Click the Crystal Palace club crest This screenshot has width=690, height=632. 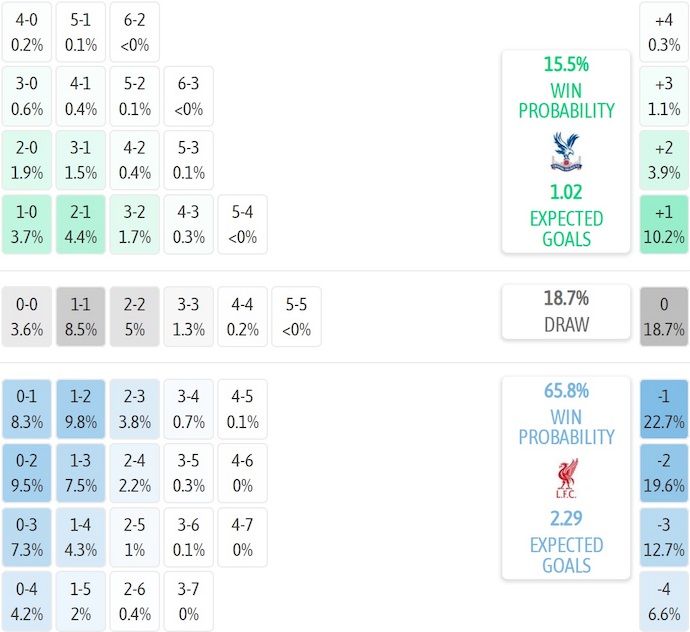[566, 152]
